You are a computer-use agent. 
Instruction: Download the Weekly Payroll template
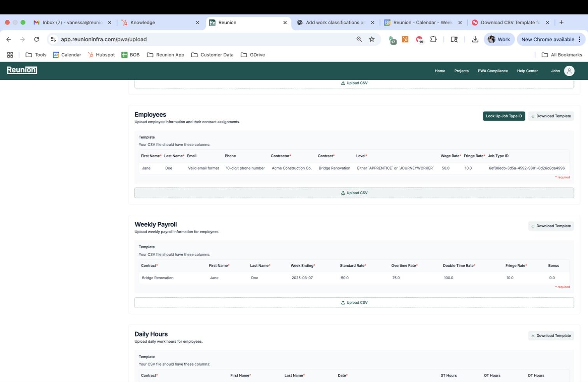click(551, 226)
